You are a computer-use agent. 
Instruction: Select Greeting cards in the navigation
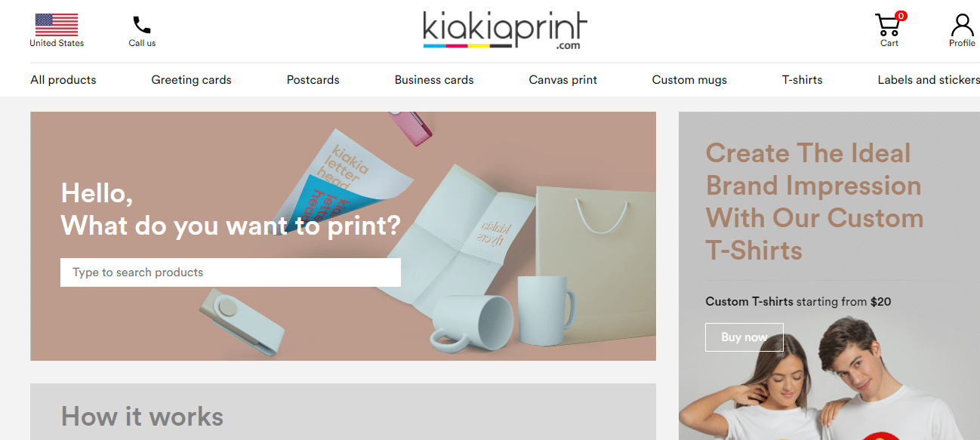(191, 79)
